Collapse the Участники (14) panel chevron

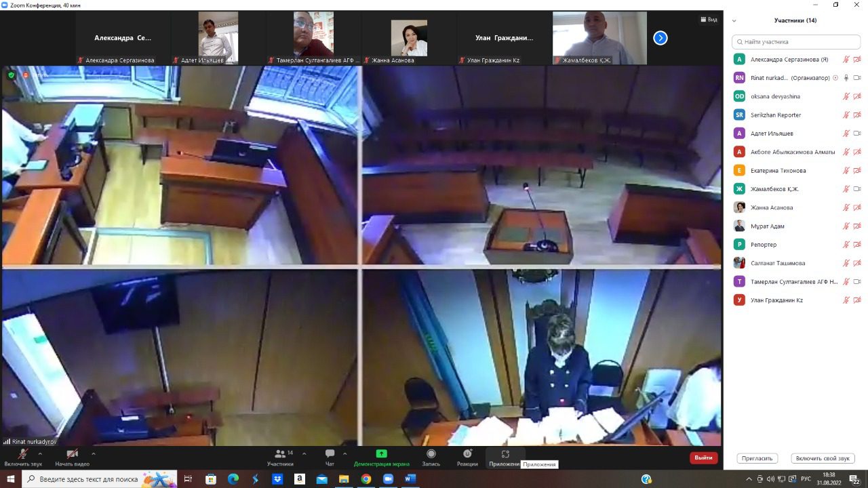(734, 20)
